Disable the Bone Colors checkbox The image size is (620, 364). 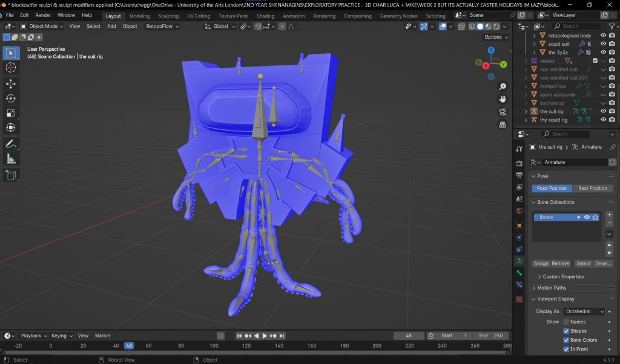[566, 340]
